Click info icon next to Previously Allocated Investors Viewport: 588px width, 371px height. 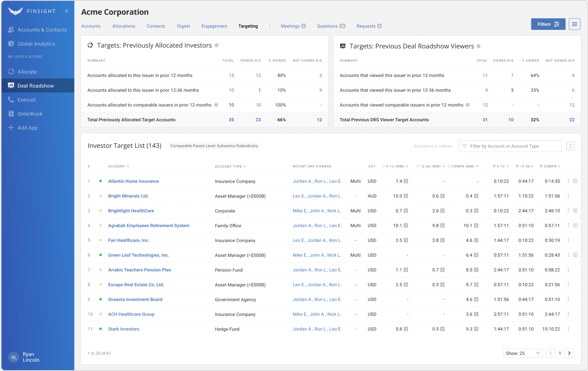[216, 46]
